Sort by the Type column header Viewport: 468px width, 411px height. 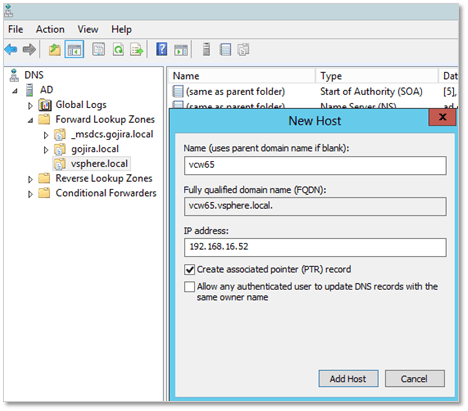pos(377,76)
